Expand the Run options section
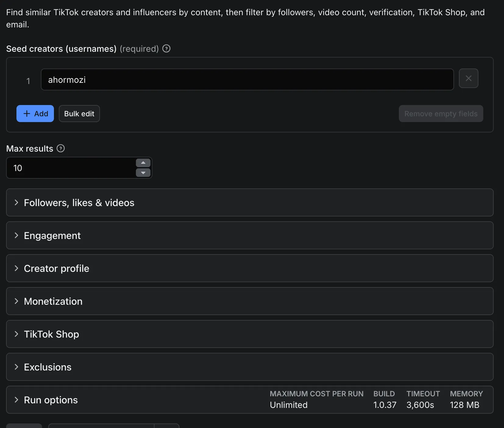The width and height of the screenshot is (504, 428). (x=250, y=400)
